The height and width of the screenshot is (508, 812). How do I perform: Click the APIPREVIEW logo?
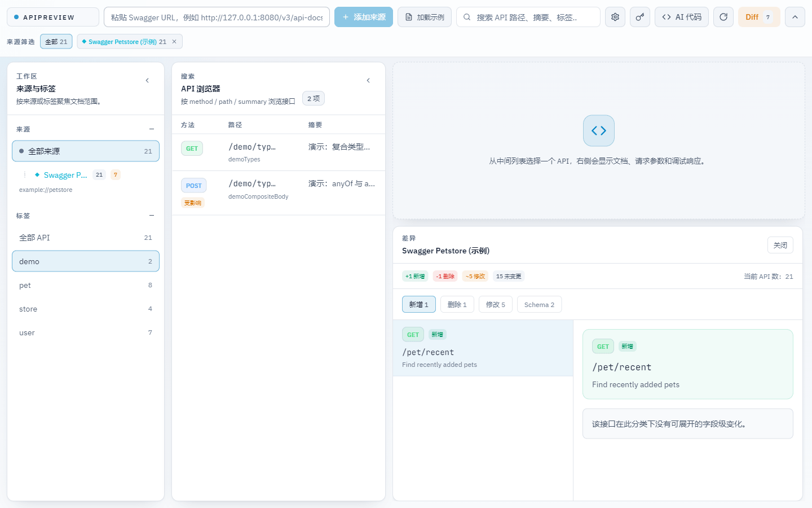coord(53,17)
